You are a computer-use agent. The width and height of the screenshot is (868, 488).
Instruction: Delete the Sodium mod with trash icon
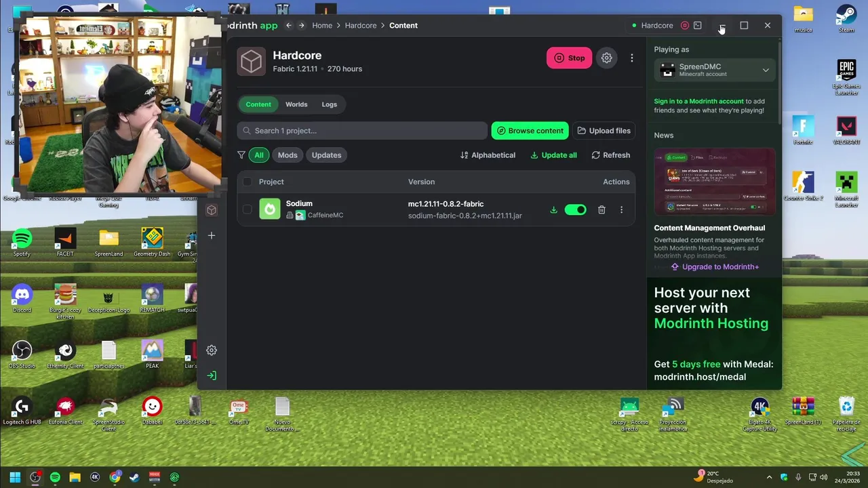[x=601, y=210]
